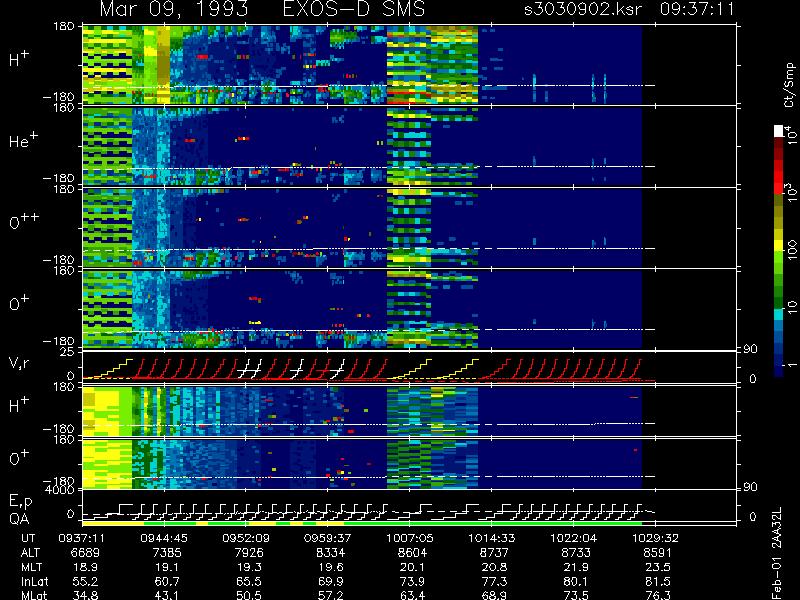Click the InLat value '55.2'

(85, 581)
